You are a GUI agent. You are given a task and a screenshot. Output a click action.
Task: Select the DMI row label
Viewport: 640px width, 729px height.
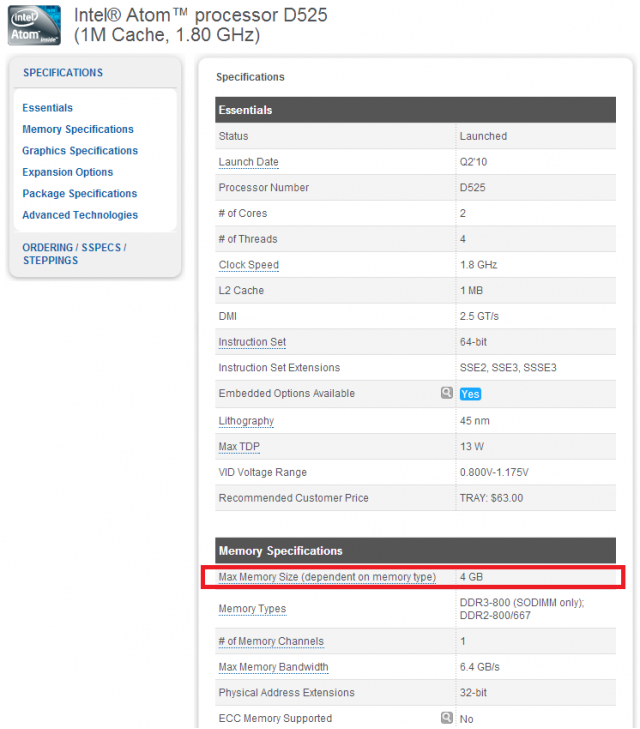click(227, 316)
